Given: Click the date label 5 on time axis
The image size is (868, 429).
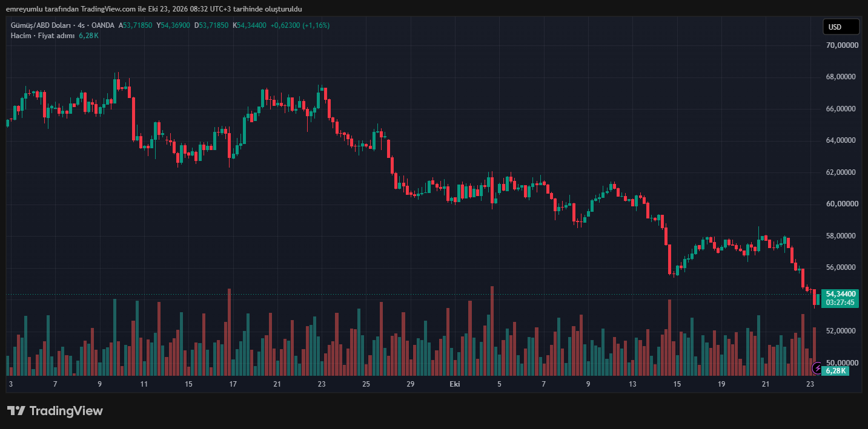Looking at the screenshot, I should [499, 384].
